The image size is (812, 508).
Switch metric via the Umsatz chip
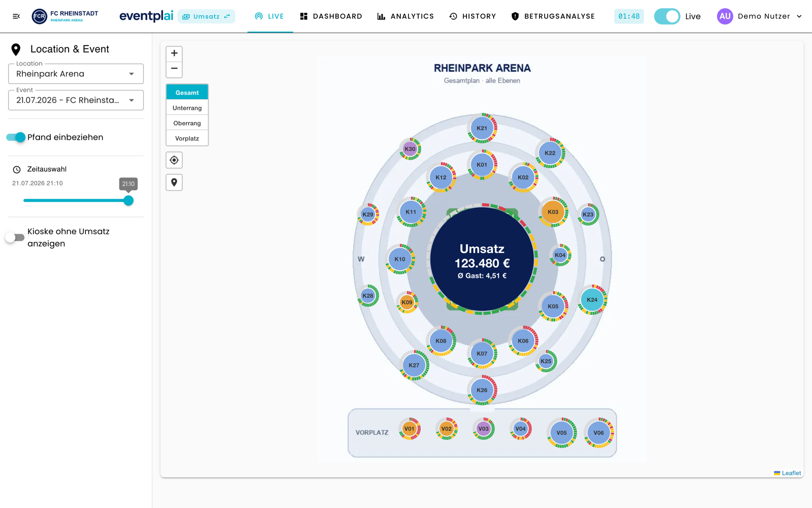click(x=206, y=16)
